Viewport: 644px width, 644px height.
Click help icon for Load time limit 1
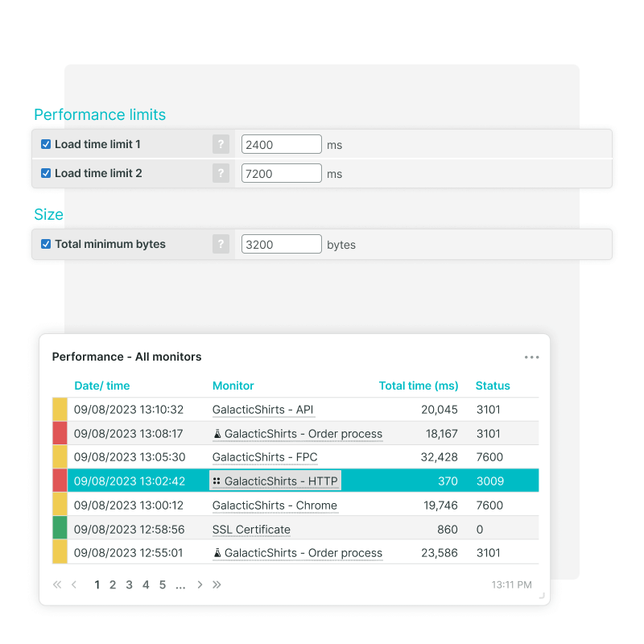221,144
